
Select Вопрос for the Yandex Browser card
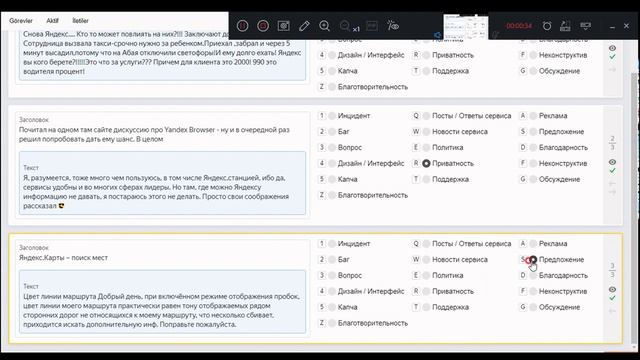point(332,148)
